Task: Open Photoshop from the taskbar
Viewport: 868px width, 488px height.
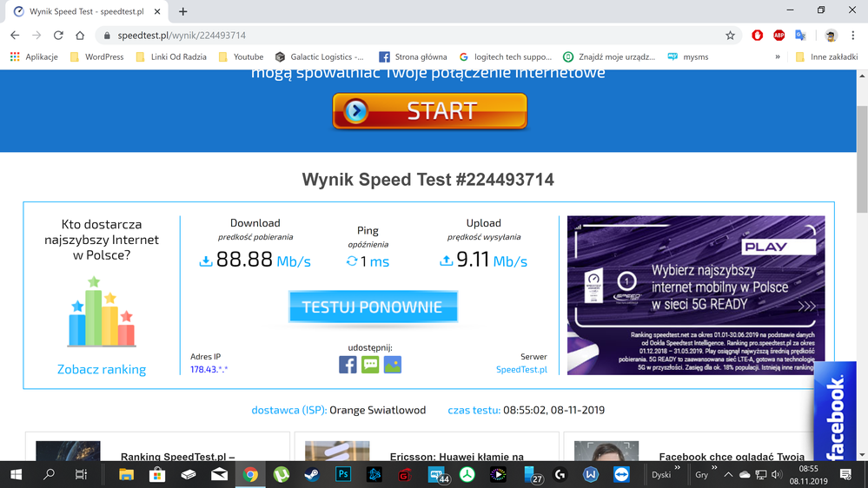Action: coord(343,475)
